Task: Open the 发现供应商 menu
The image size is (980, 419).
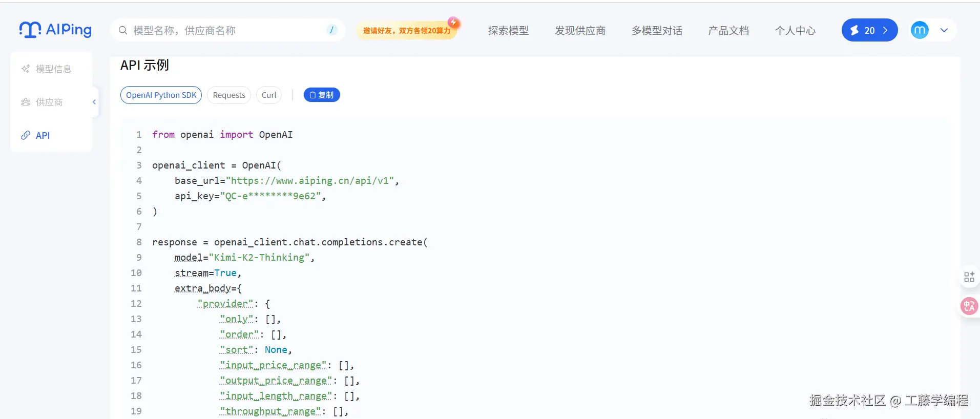Action: 580,31
